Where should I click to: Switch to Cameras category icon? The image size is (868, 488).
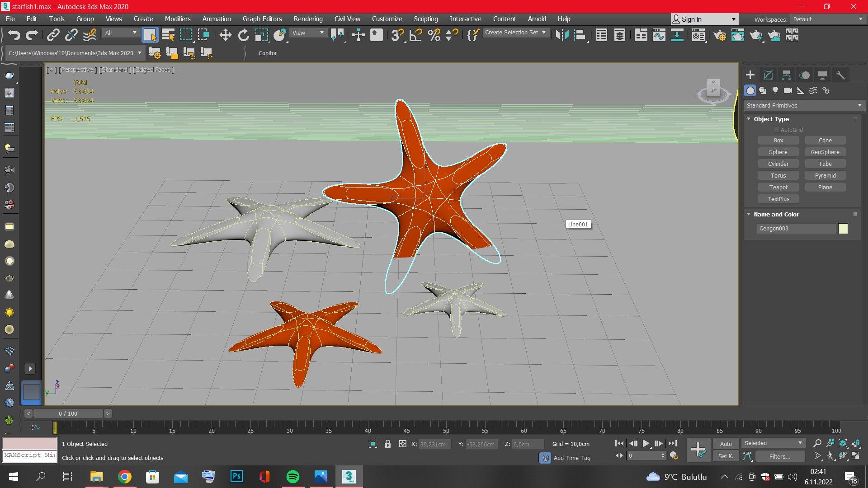(x=788, y=90)
